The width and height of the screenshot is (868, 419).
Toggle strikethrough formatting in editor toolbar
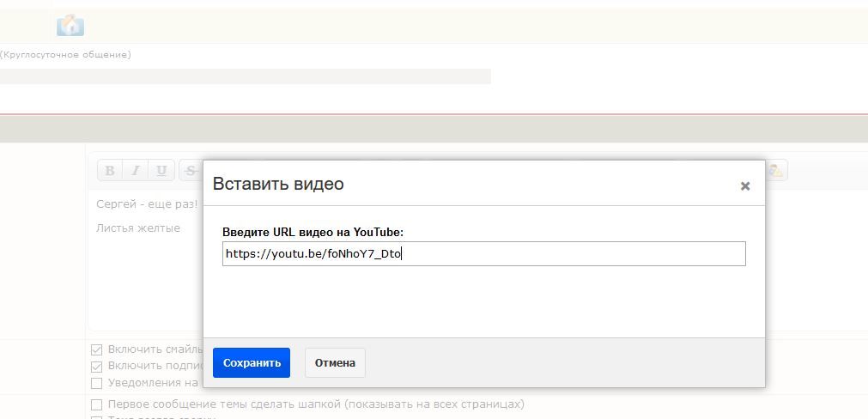(191, 171)
